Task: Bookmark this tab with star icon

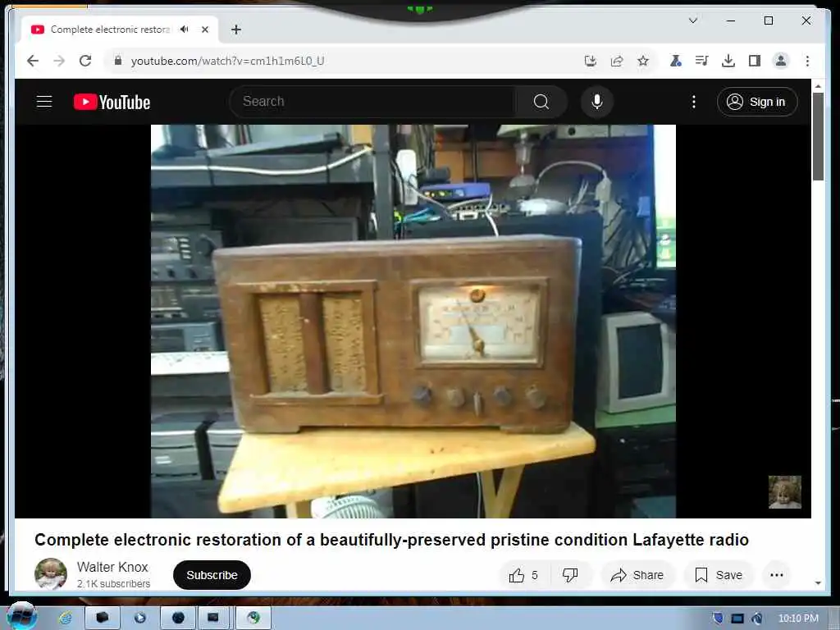Action: [x=643, y=61]
